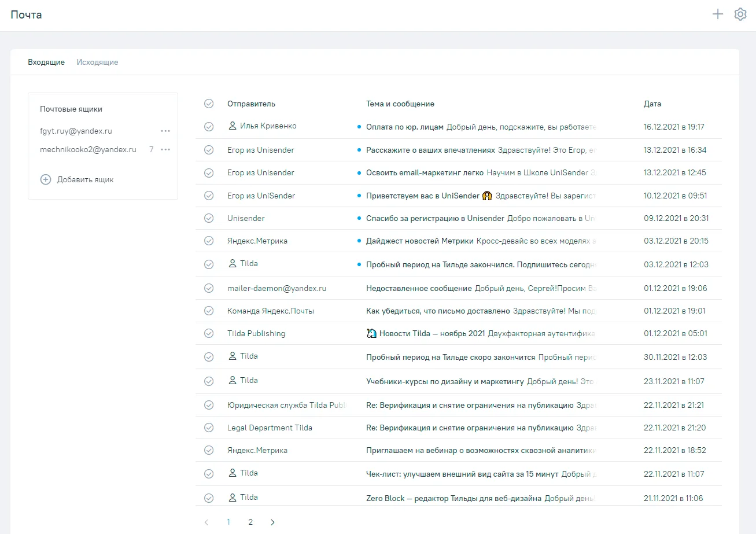756x534 pixels.
Task: Go to previous page with left arrow
Action: (x=206, y=522)
